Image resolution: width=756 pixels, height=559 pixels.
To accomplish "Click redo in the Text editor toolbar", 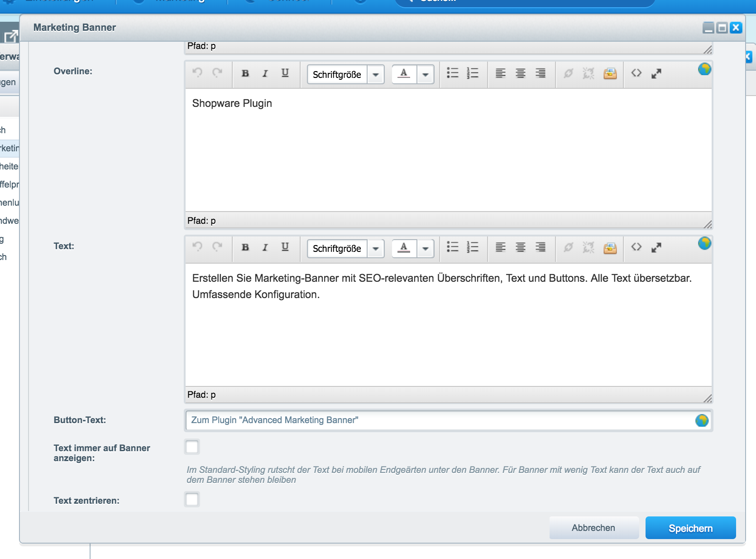I will pos(218,246).
